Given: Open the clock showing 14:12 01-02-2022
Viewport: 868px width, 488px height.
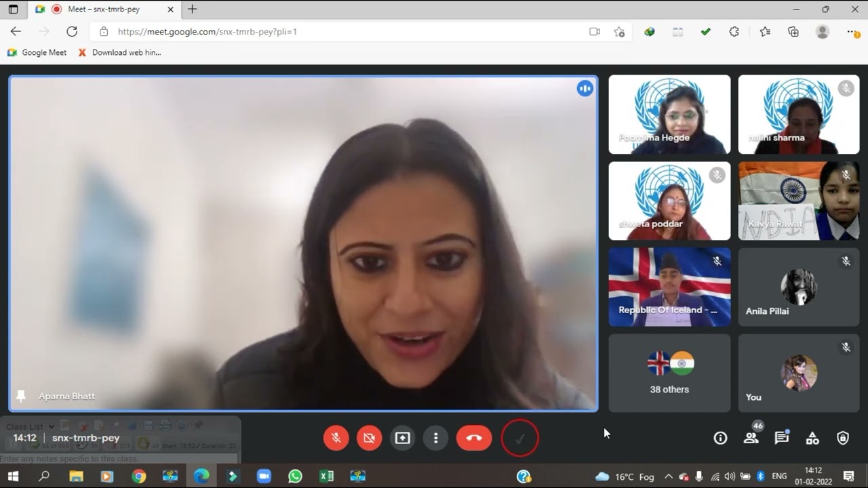Looking at the screenshot, I should click(x=813, y=476).
